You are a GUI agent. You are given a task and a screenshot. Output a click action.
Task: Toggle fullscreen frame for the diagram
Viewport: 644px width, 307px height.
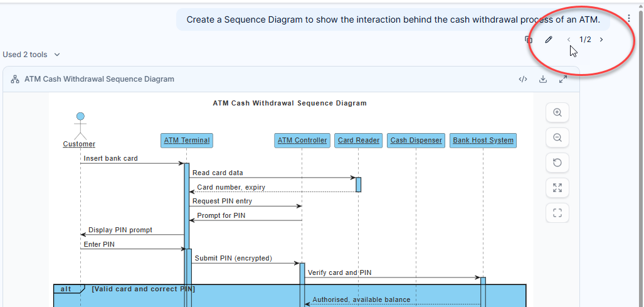click(x=557, y=213)
